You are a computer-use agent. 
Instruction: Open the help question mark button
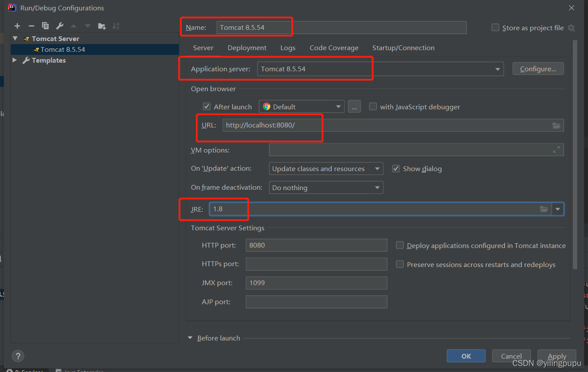tap(18, 356)
